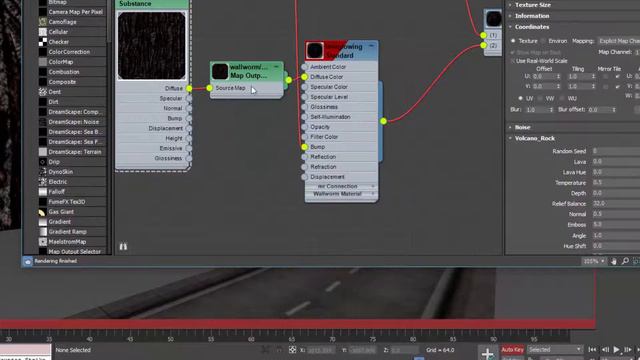Click the render status icon beside Rendering finished
The height and width of the screenshot is (360, 640).
27,261
